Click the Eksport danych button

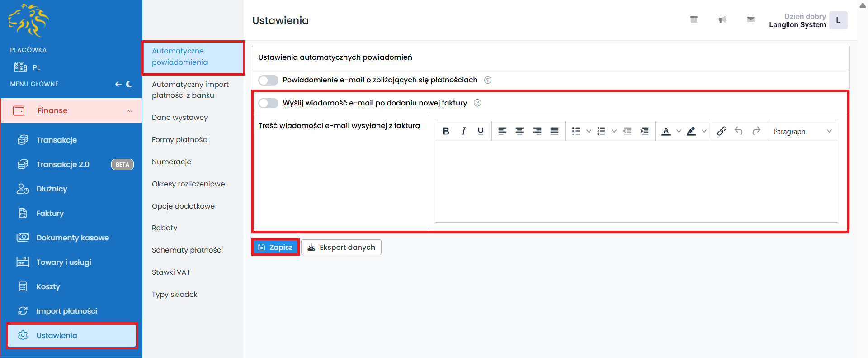pyautogui.click(x=341, y=248)
